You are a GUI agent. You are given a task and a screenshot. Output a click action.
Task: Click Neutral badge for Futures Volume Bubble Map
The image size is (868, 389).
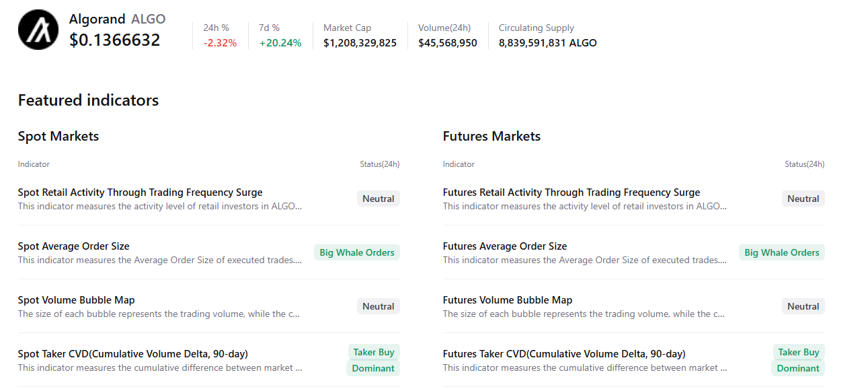pyautogui.click(x=803, y=306)
